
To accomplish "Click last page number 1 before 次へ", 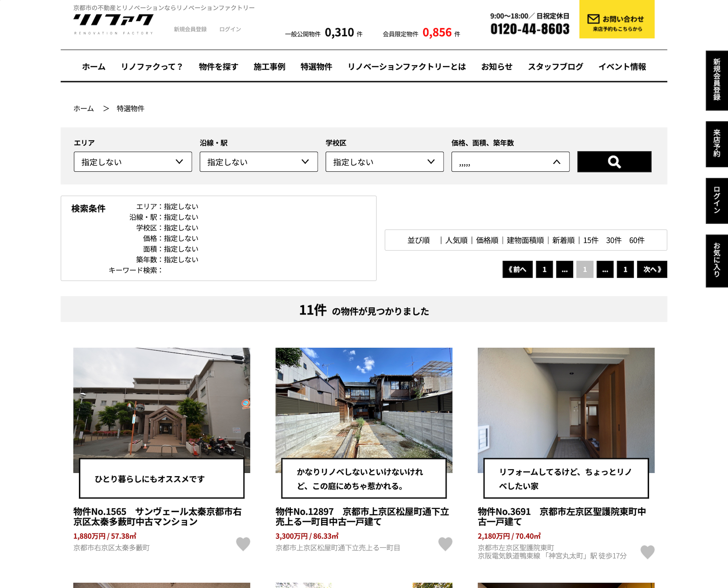I will [625, 270].
